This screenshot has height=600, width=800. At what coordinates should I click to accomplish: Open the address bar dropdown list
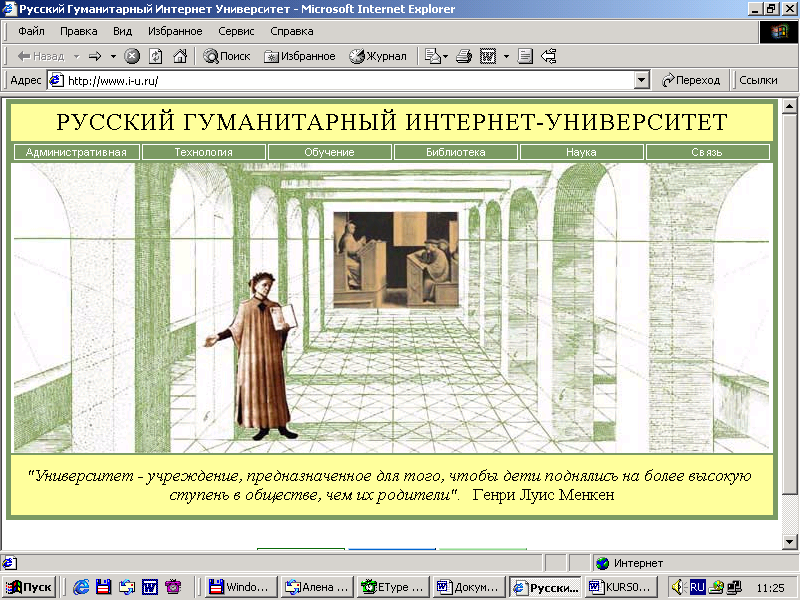tap(641, 80)
